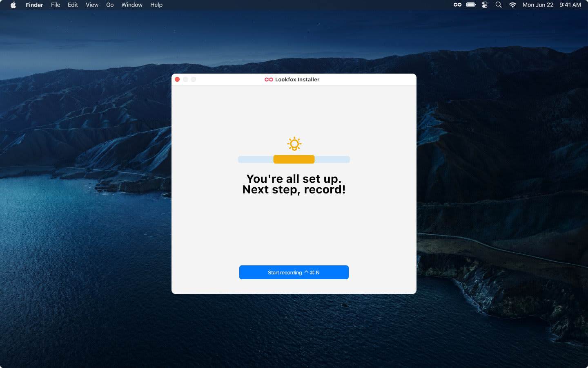The width and height of the screenshot is (588, 368).
Task: Click the orange progress bar segment
Action: coord(294,159)
